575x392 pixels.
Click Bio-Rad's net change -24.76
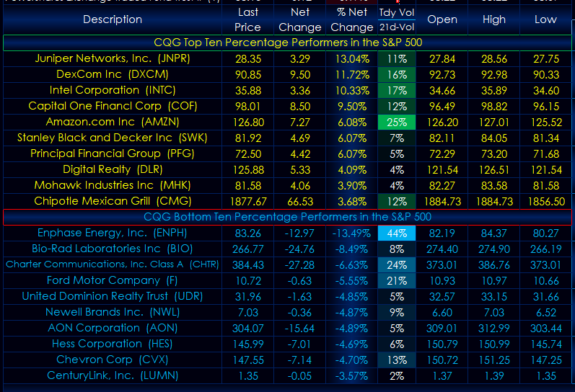[x=300, y=249]
